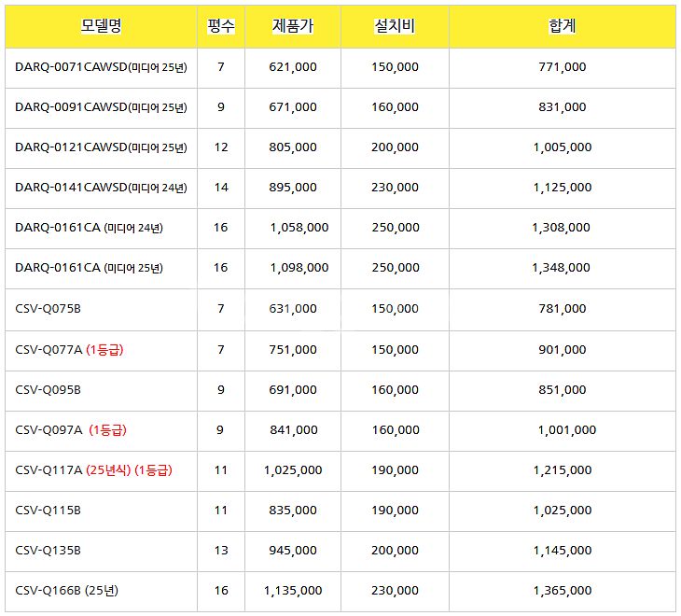Click installation fee 230,000 in CSV-Q166B row

pos(395,591)
